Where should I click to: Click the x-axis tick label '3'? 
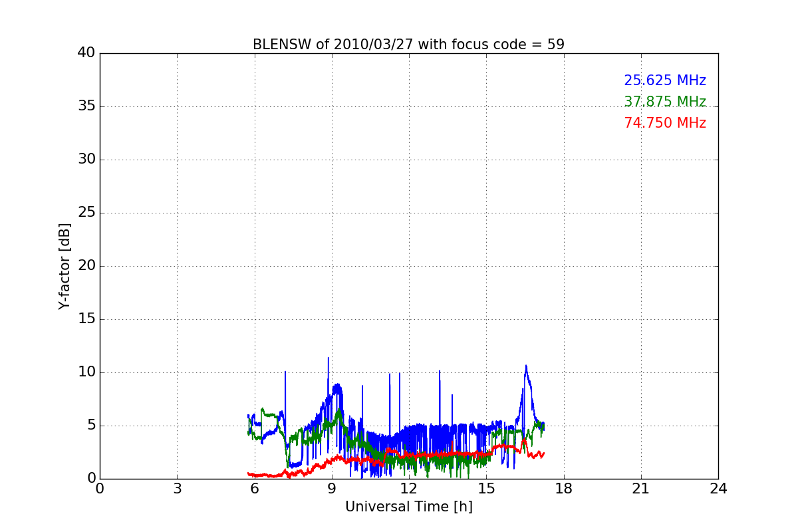(x=177, y=488)
